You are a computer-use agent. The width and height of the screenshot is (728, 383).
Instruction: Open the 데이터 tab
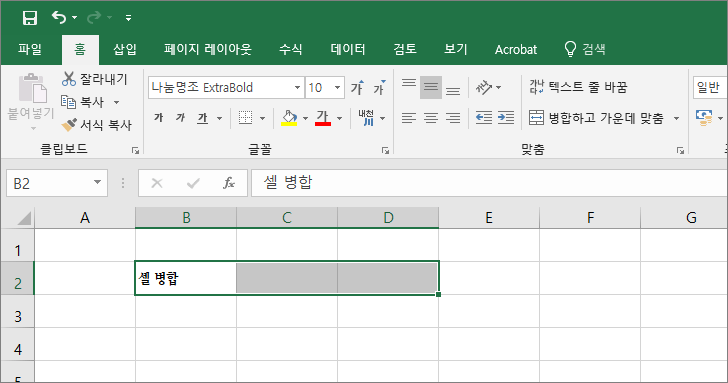pyautogui.click(x=348, y=49)
